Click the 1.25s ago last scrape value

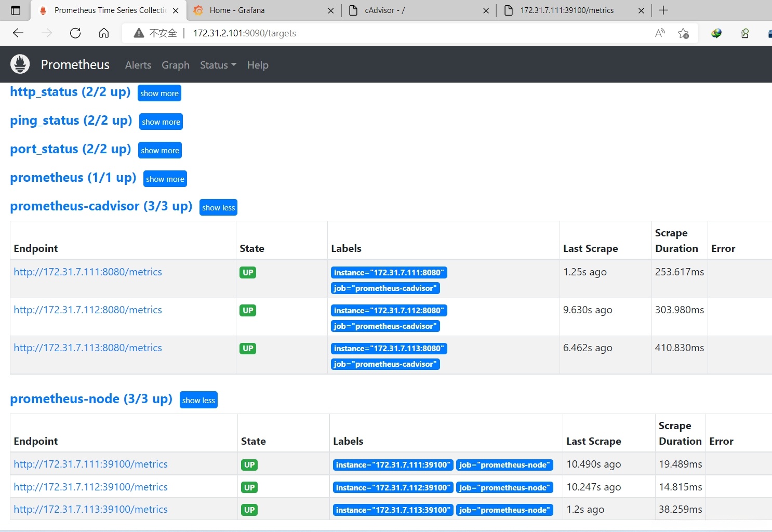coord(585,272)
